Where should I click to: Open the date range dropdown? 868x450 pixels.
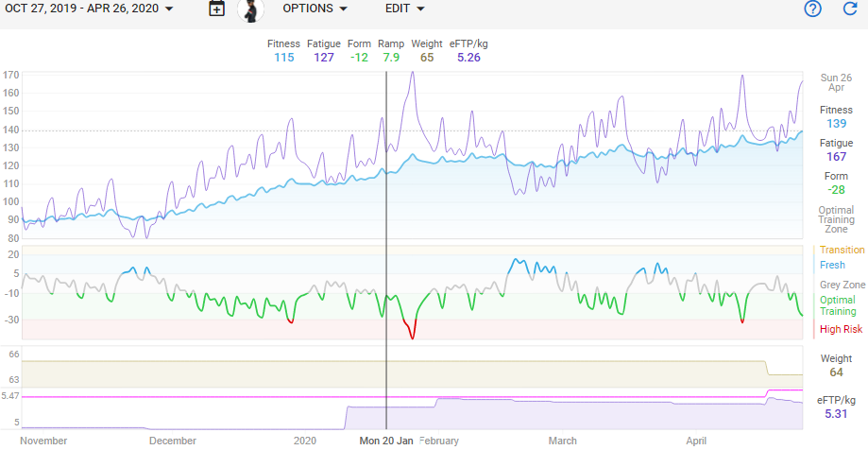(90, 9)
